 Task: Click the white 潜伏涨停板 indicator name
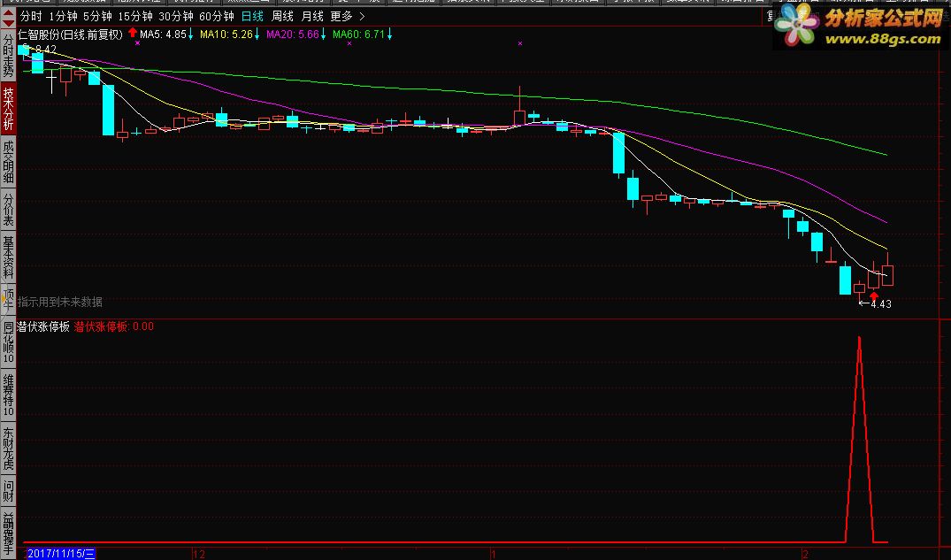[43, 326]
